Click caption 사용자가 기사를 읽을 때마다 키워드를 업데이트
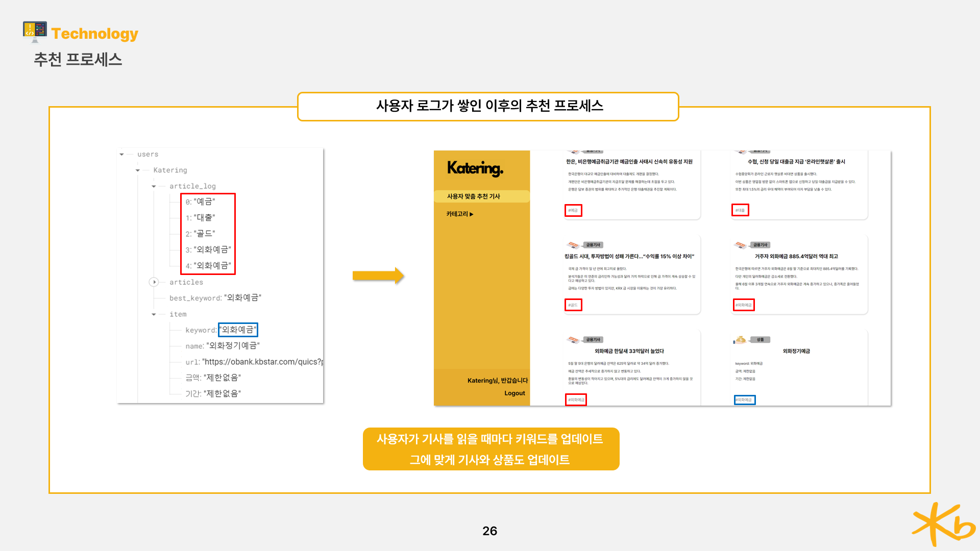Viewport: 980px width, 551px height. tap(490, 439)
